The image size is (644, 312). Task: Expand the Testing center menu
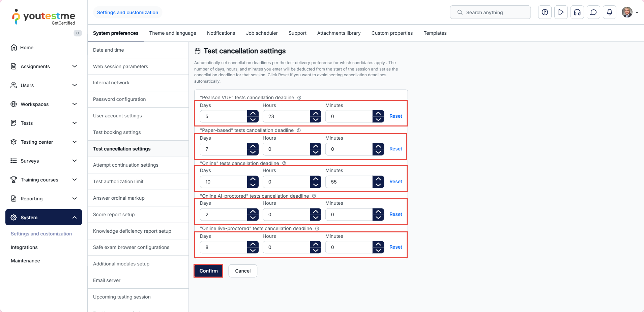click(75, 142)
